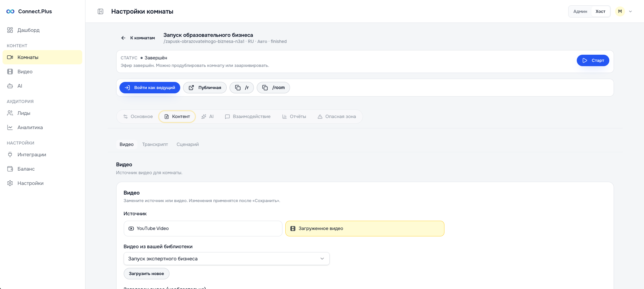Viewport: 644px width, 289px height.
Task: Click the user avatar M
Action: (620, 11)
